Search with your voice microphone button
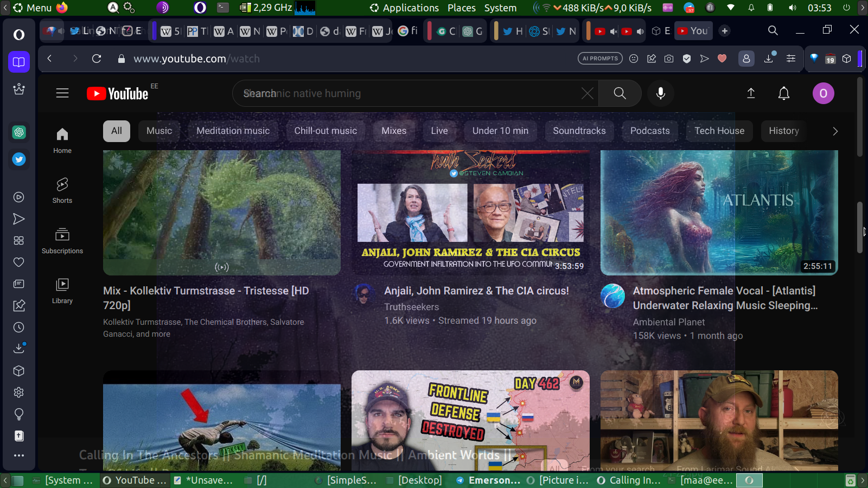This screenshot has height=488, width=868. (x=661, y=93)
